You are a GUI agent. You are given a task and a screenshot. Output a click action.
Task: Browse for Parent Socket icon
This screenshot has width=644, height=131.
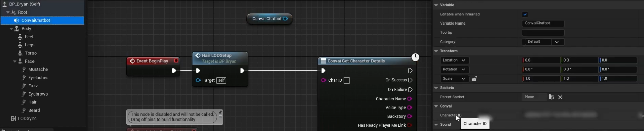point(551,97)
